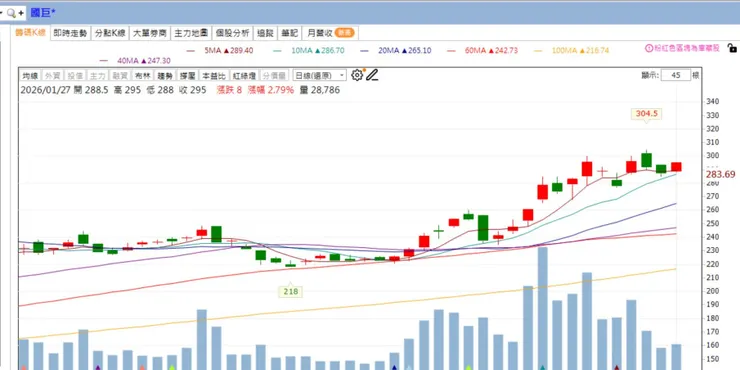Switch to the 籌碼K線 tab
740x370 pixels.
(30, 33)
